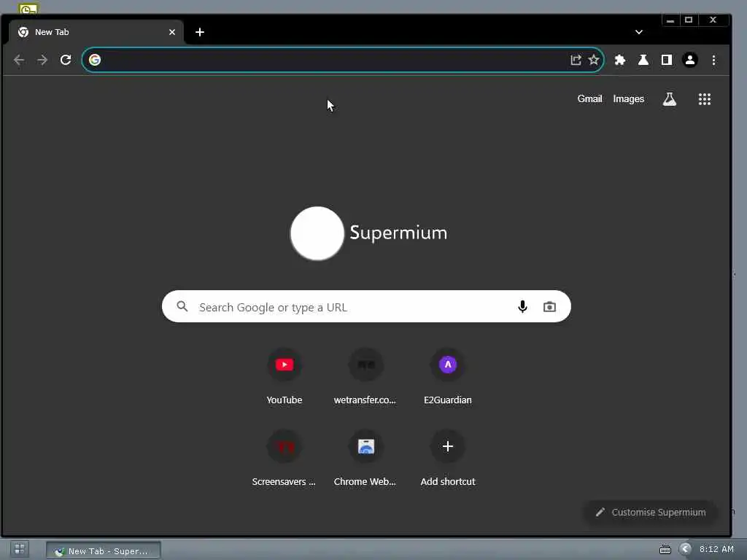Open the profile avatar menu
Image resolution: width=747 pixels, height=560 pixels.
[690, 60]
